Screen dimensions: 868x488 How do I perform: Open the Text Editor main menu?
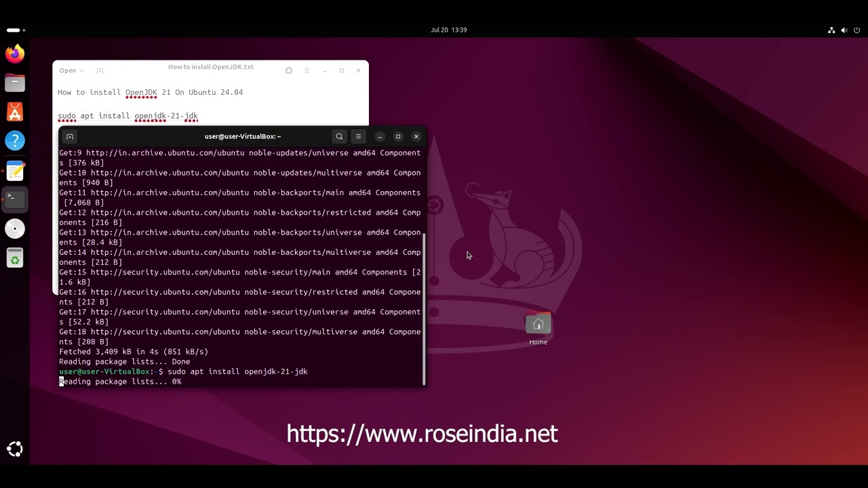[307, 70]
